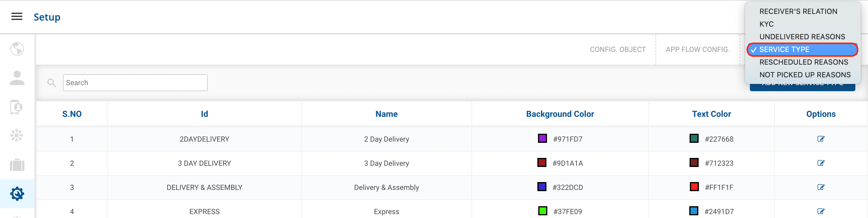Edit the 2 Day Delivery row
The width and height of the screenshot is (868, 218).
click(820, 139)
